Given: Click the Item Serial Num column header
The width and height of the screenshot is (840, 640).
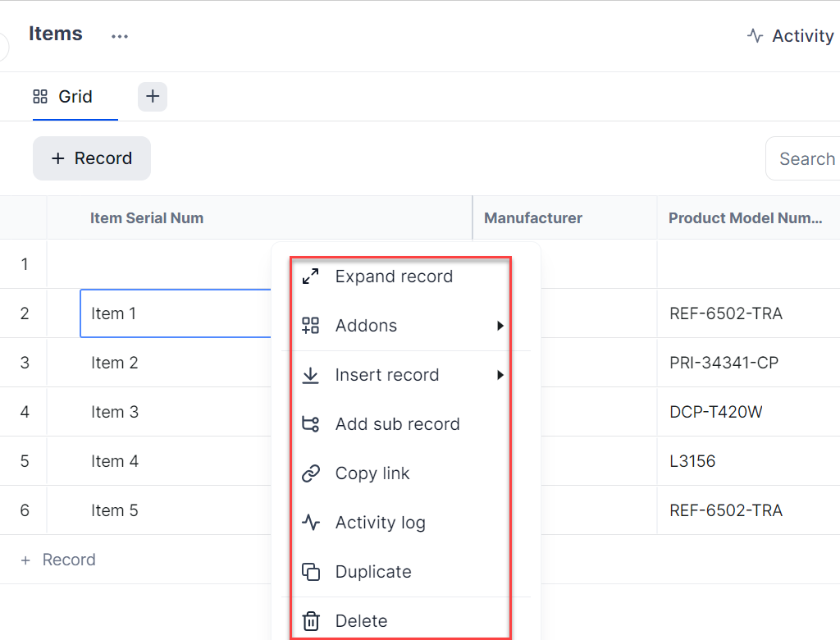Looking at the screenshot, I should [147, 218].
